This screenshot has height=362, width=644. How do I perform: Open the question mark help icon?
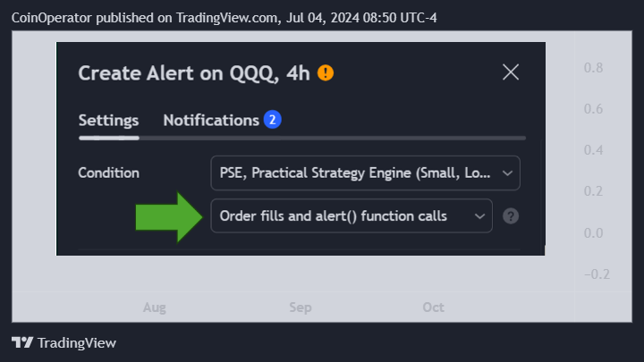click(x=511, y=216)
